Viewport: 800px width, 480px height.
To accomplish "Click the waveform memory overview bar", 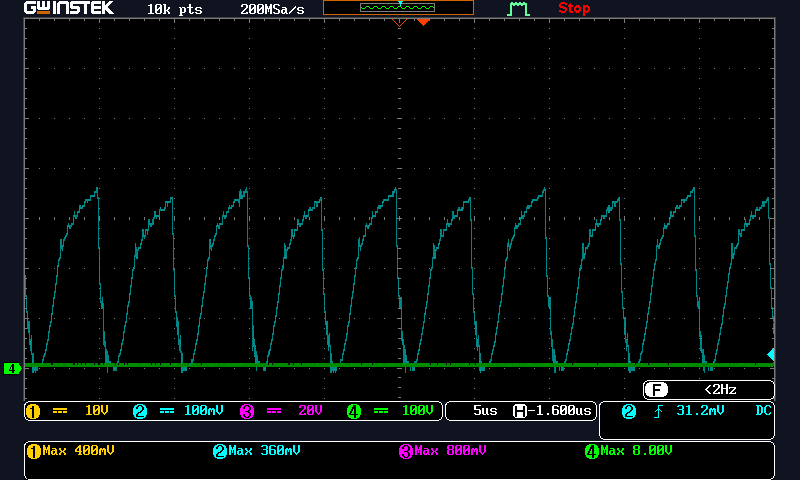I will click(398, 7).
